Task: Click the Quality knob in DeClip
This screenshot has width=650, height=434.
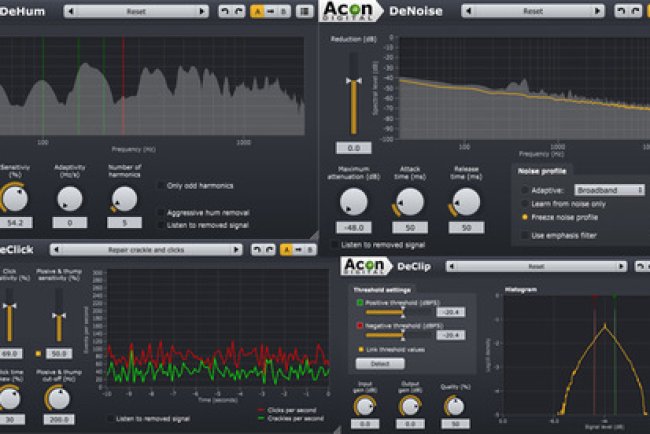Action: pos(455,406)
